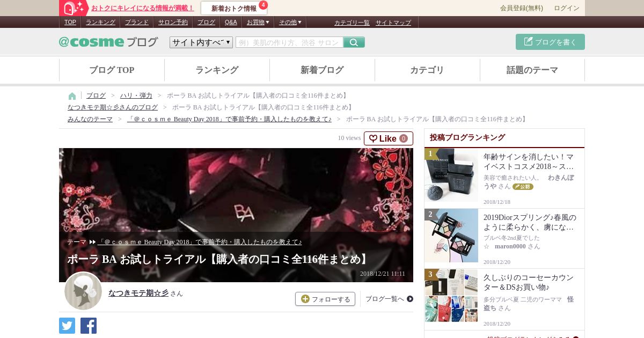Open サロン予約 nav item

(x=173, y=22)
